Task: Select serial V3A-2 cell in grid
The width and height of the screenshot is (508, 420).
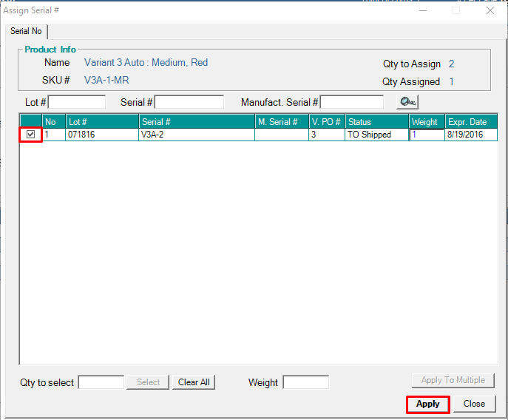Action: tap(196, 135)
